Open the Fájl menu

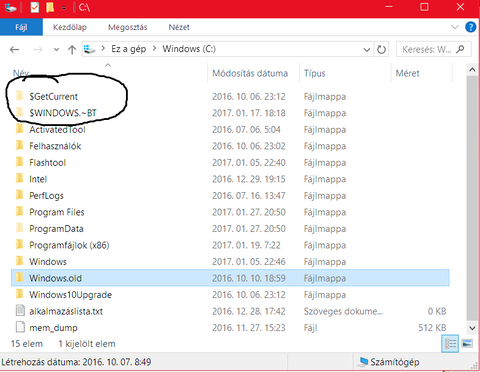pos(21,27)
